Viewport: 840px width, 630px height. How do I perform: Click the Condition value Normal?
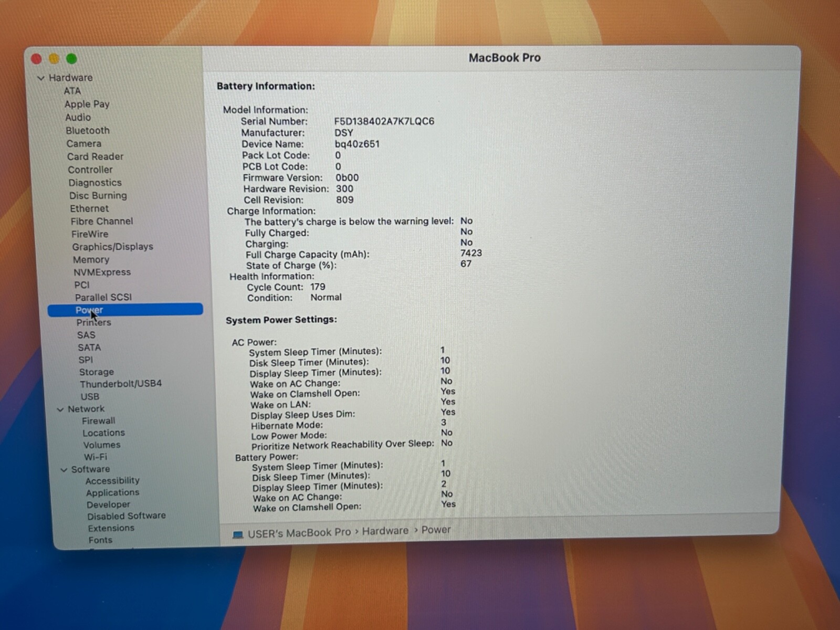point(326,297)
